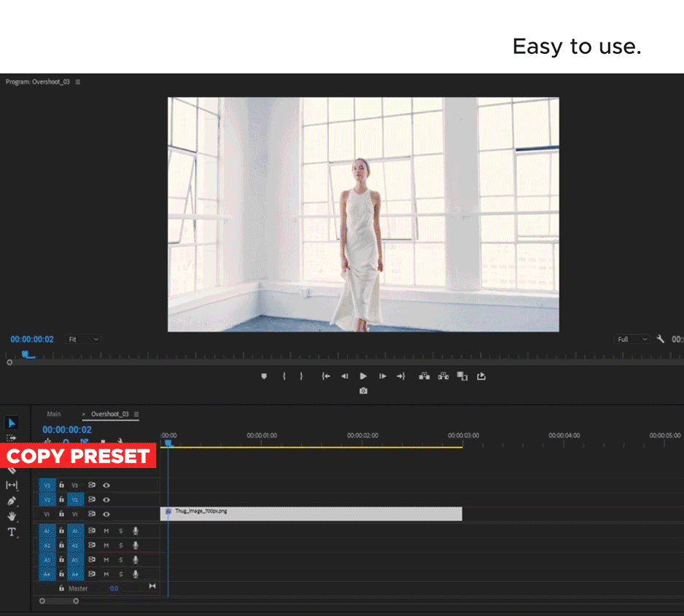
Task: Click the share/export arrow icon in transport controls
Action: (481, 376)
